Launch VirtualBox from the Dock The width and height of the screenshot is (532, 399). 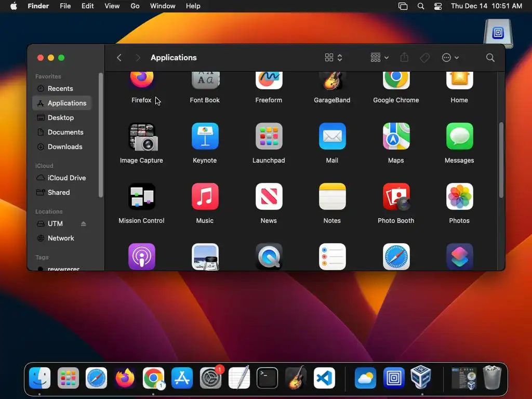[421, 377]
